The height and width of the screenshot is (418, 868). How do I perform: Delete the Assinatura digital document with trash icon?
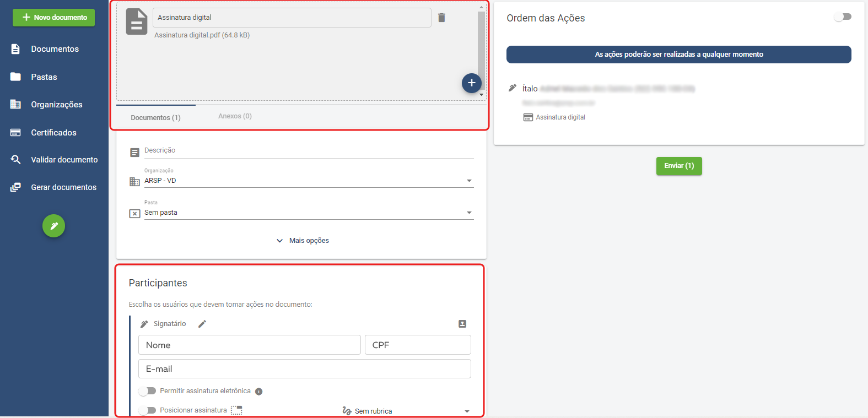pos(441,18)
